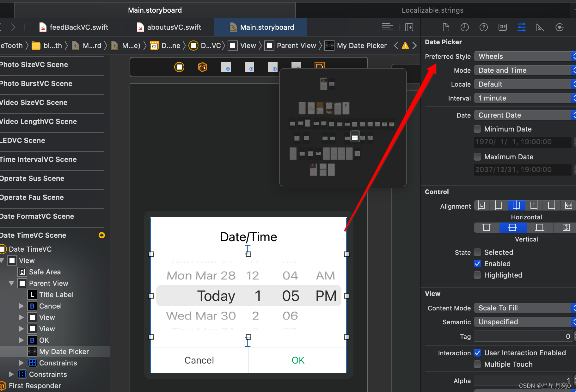Open the Quick Help inspector icon
Image resolution: width=576 pixels, height=392 pixels.
pyautogui.click(x=483, y=28)
